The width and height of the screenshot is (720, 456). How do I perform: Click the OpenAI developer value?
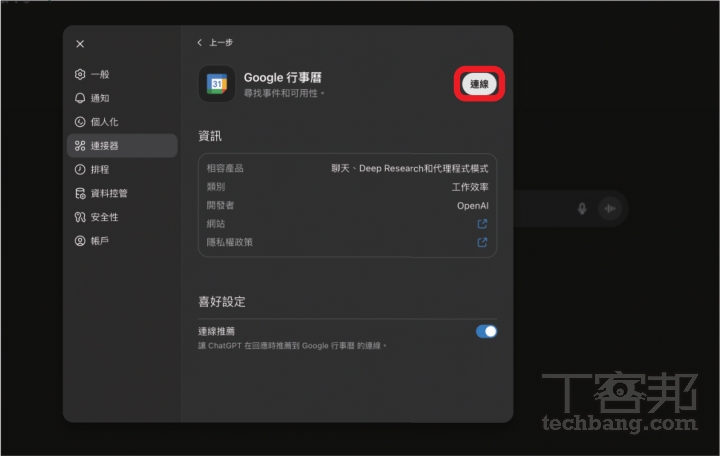[x=472, y=206]
